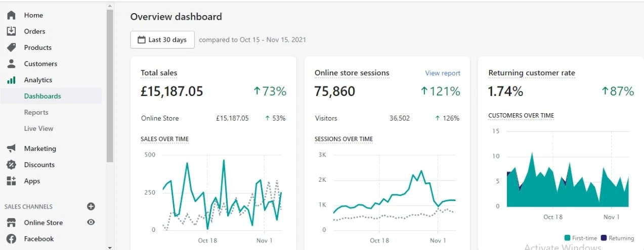Click the Apps grid icon
Screen dimensions: 644x250
[11, 181]
